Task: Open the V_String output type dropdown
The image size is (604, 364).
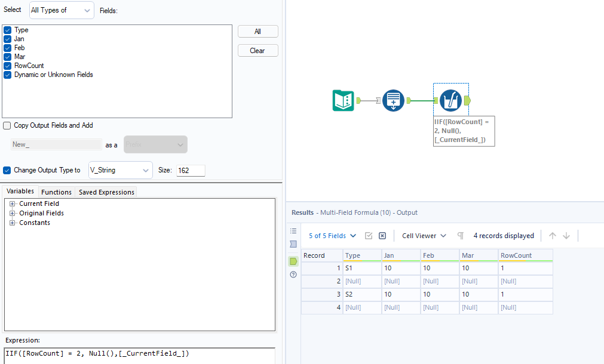Action: (x=120, y=170)
